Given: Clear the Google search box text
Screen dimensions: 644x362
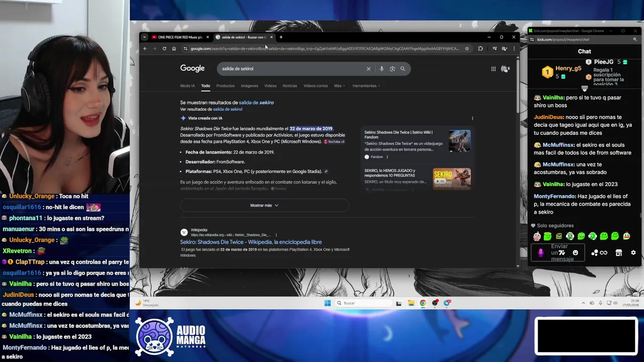Looking at the screenshot, I should coord(368,69).
